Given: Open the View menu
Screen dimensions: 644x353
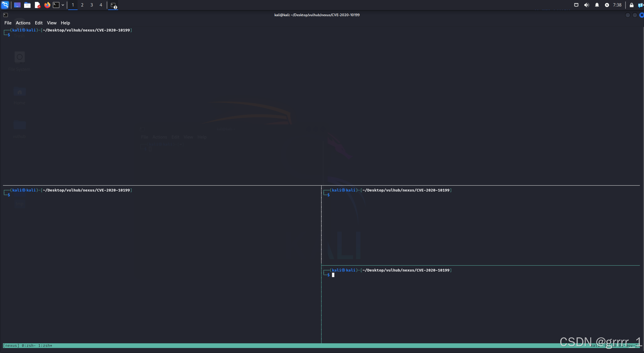Looking at the screenshot, I should point(51,23).
